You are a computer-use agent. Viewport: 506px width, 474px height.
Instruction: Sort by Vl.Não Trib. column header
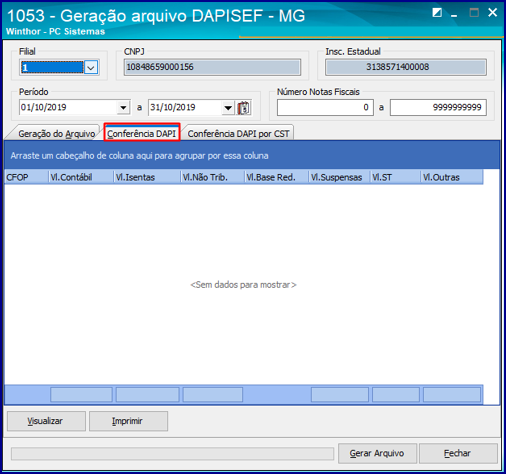[x=212, y=177]
